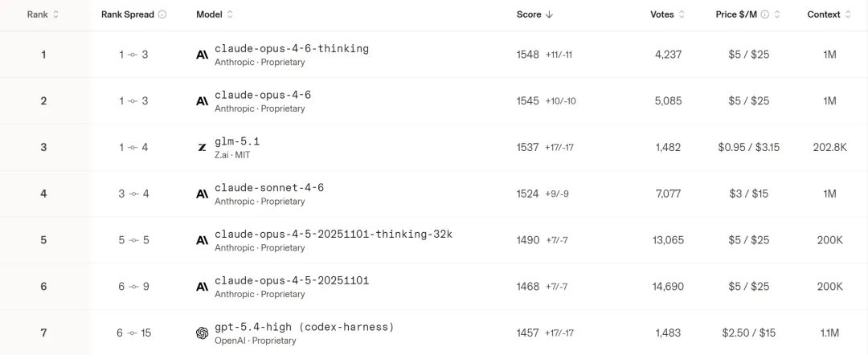Open the claude-opus-4-6-thinking model link
The width and height of the screenshot is (868, 355).
[291, 48]
